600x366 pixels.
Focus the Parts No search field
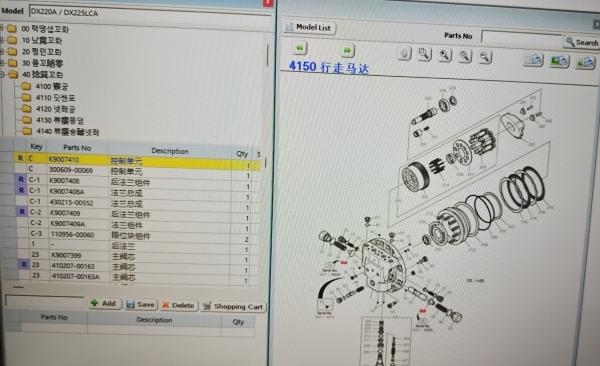[521, 38]
